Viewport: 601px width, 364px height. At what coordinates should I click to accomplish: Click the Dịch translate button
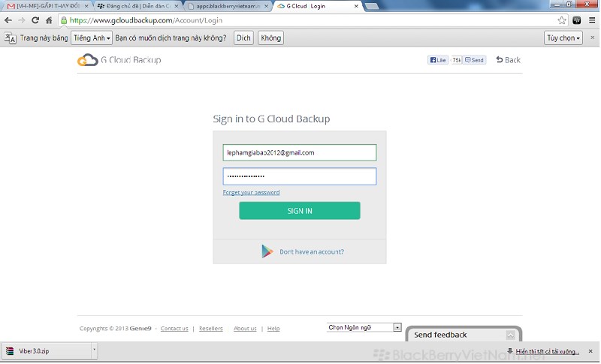(243, 38)
